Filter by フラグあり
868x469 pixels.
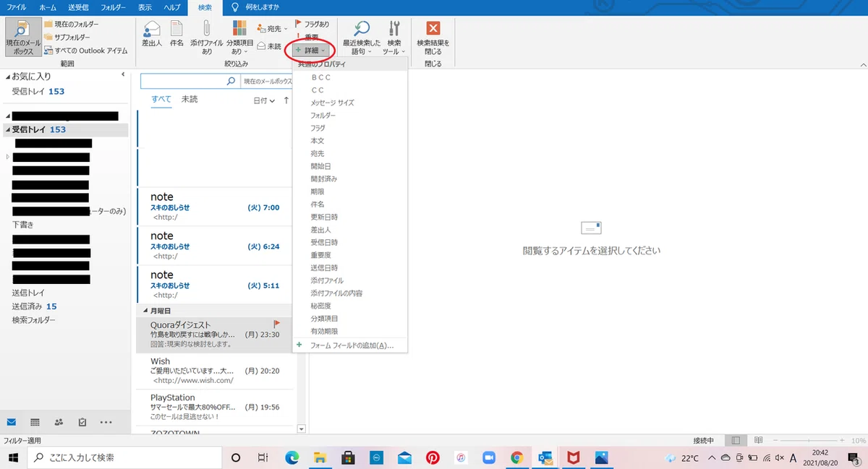[312, 24]
